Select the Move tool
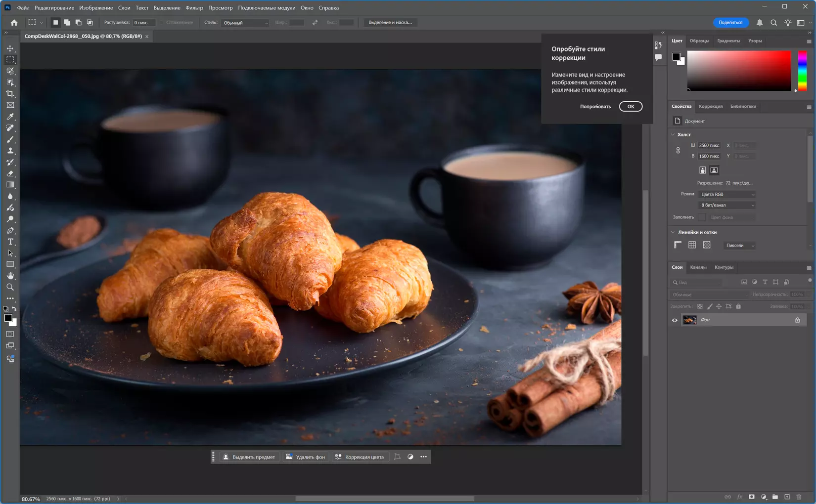Image resolution: width=816 pixels, height=504 pixels. [10, 48]
